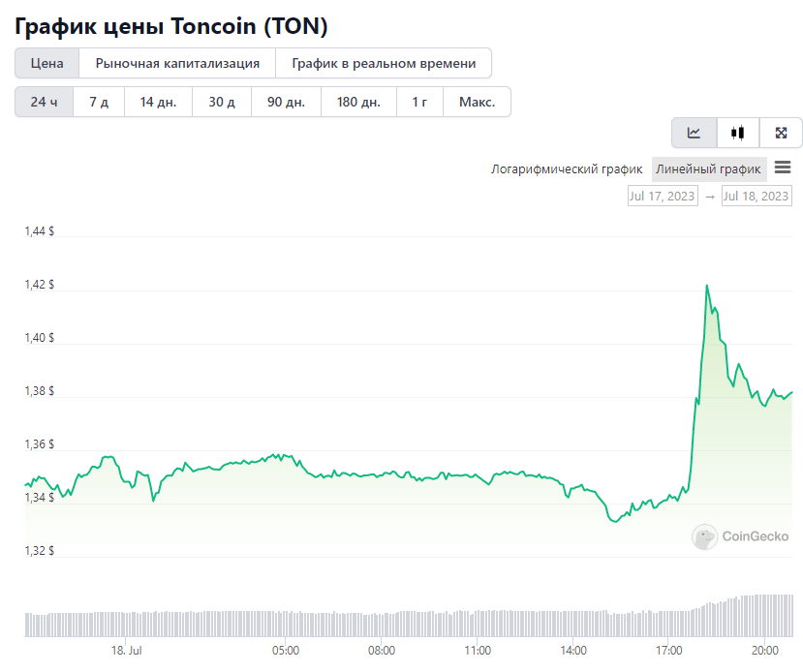Click the CoinGecko logo watermark

740,536
